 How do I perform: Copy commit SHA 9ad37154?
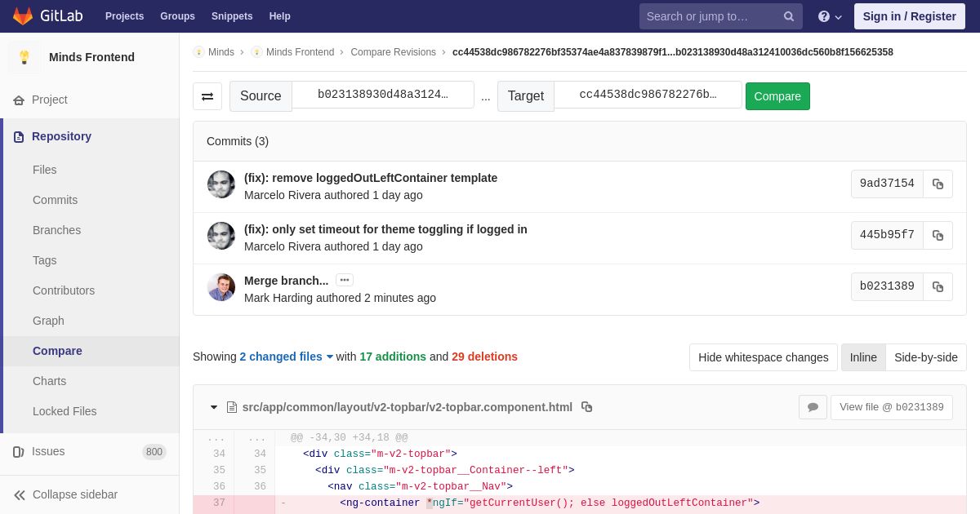coord(938,184)
